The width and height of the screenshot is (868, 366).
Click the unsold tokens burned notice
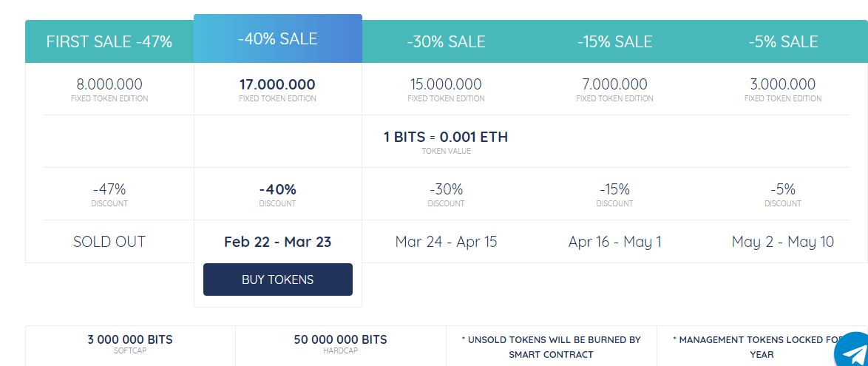click(x=551, y=347)
